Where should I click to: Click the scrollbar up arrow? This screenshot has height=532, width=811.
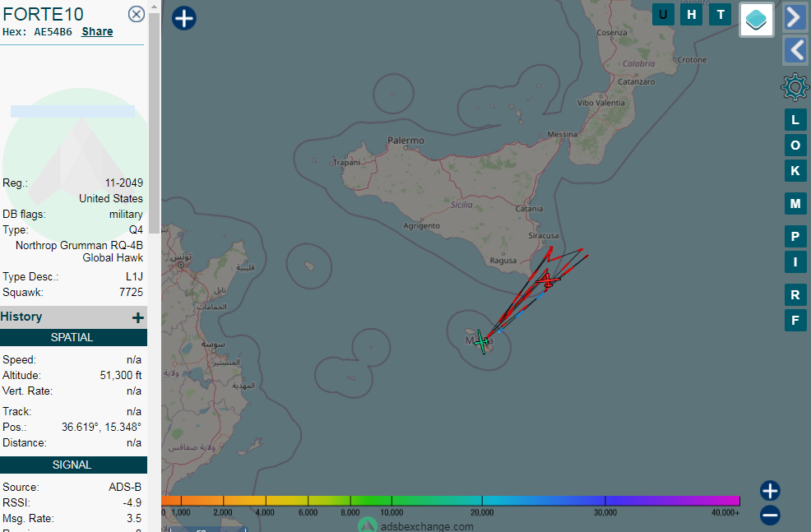pyautogui.click(x=154, y=7)
